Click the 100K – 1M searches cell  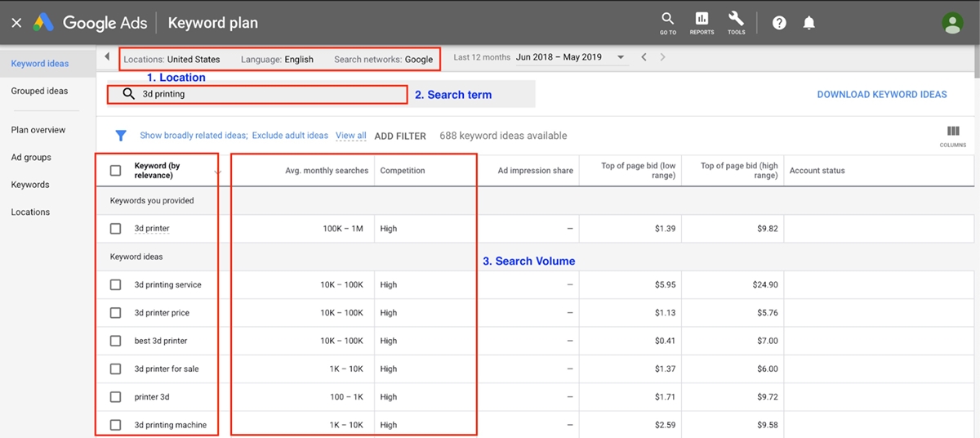point(343,229)
